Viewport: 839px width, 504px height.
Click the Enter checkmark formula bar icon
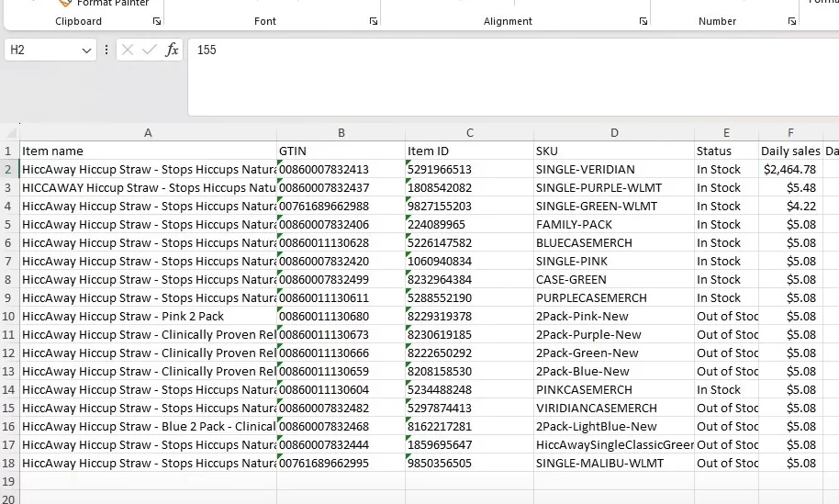(150, 50)
